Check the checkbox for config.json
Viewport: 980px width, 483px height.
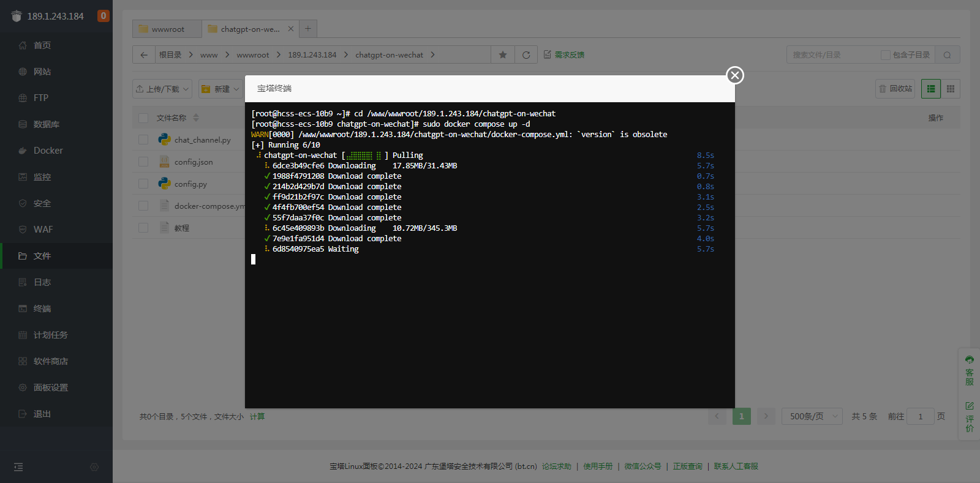click(x=143, y=162)
